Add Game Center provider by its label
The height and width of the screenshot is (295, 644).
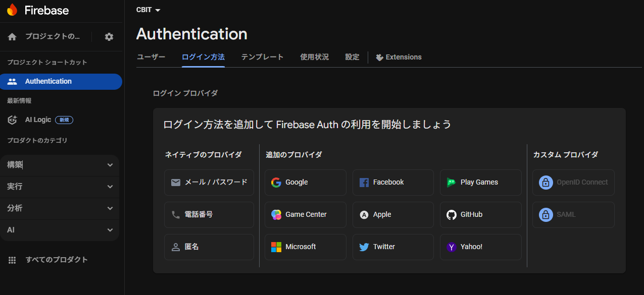tap(306, 215)
